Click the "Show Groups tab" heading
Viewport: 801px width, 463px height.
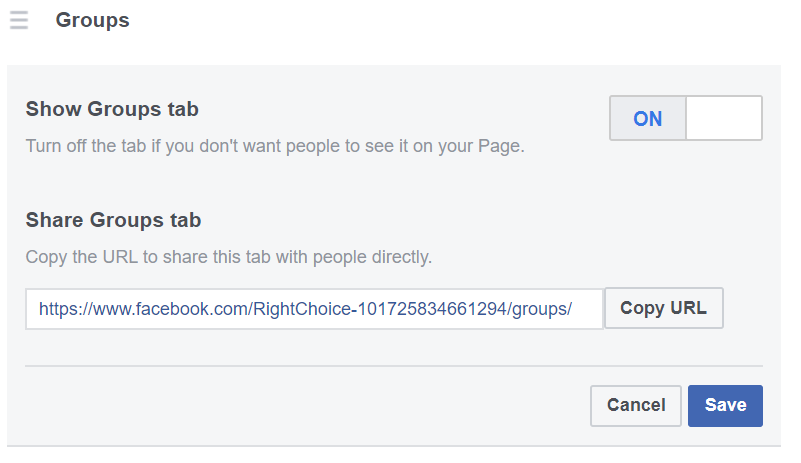[x=112, y=109]
